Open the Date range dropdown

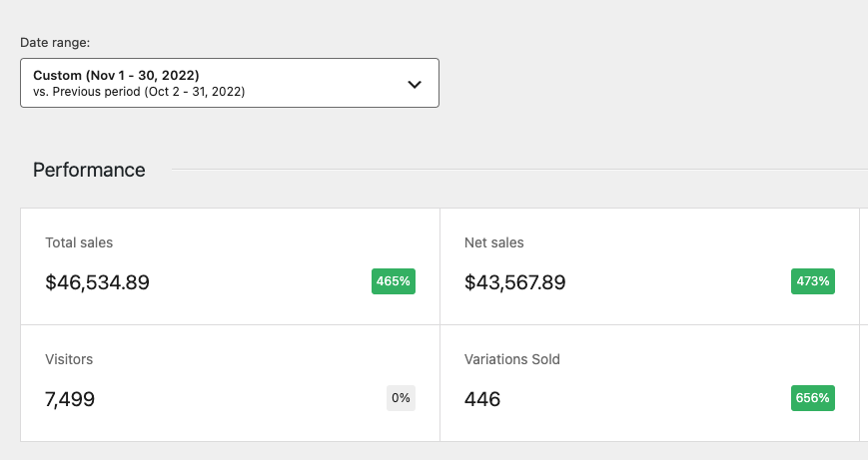(x=229, y=83)
